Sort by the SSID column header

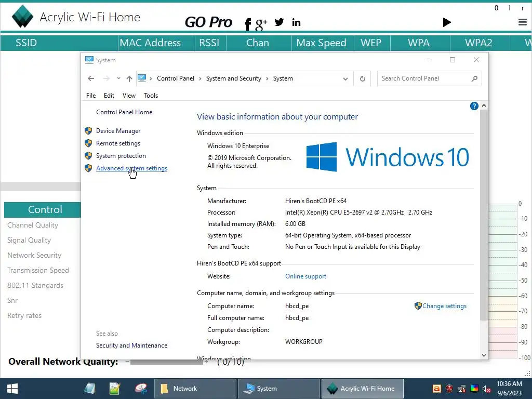[x=59, y=43]
